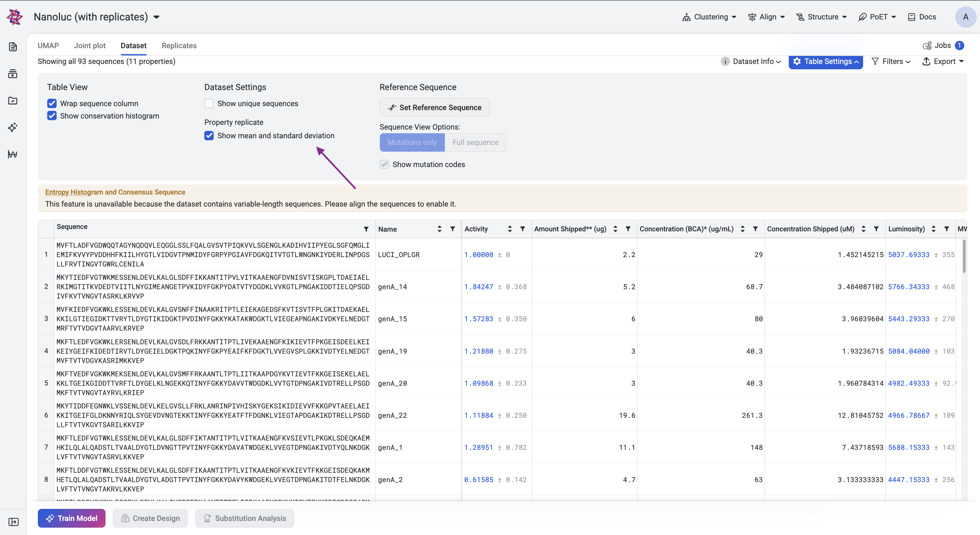Sort the Concentration (BCA) column
Screen dimensions: 980x535
click(x=743, y=229)
